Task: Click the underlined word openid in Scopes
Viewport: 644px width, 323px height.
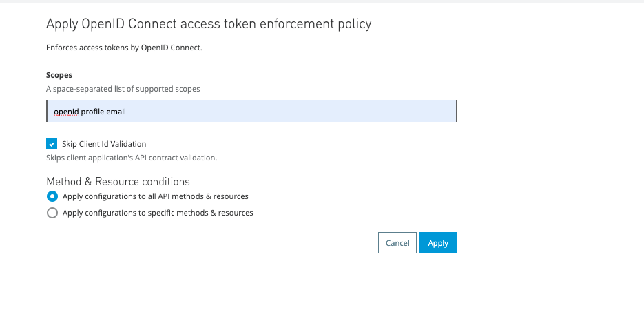Action: click(x=66, y=112)
